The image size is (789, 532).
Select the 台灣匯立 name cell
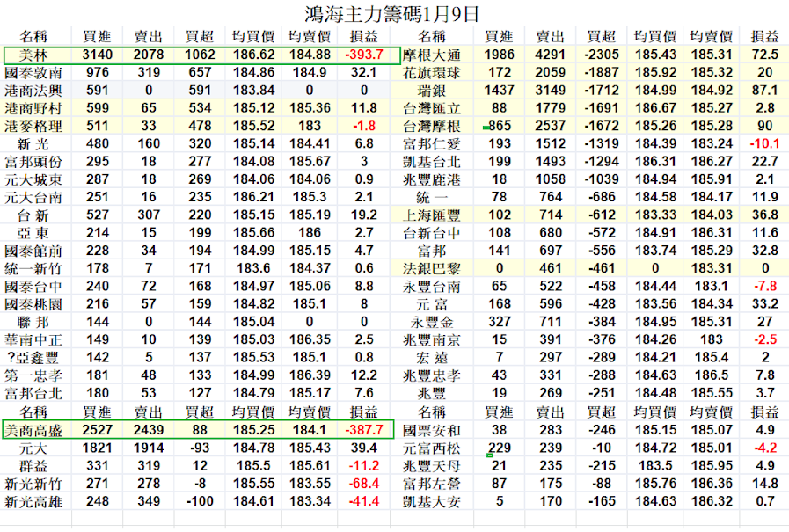tap(432, 108)
